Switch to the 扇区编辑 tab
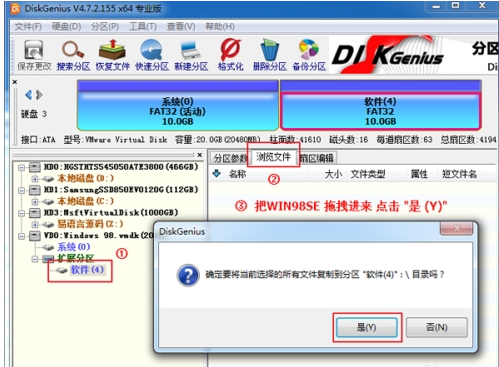This screenshot has width=499, height=367. tap(316, 158)
